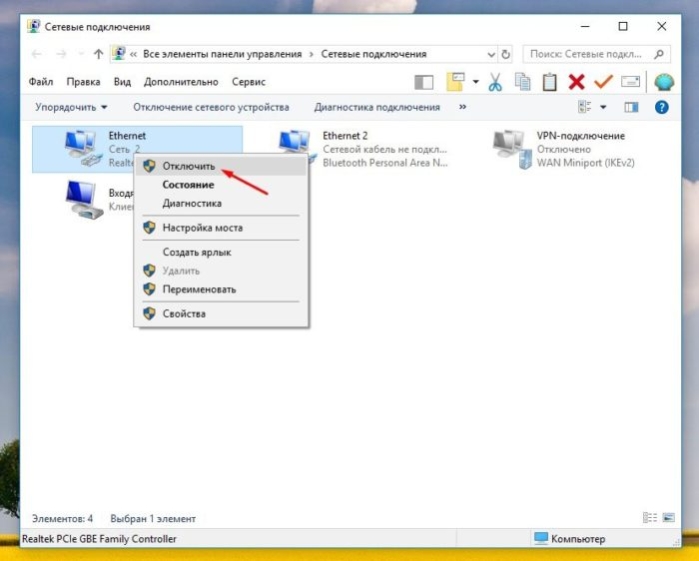Click the window title icon
699x561 pixels.
point(33,26)
